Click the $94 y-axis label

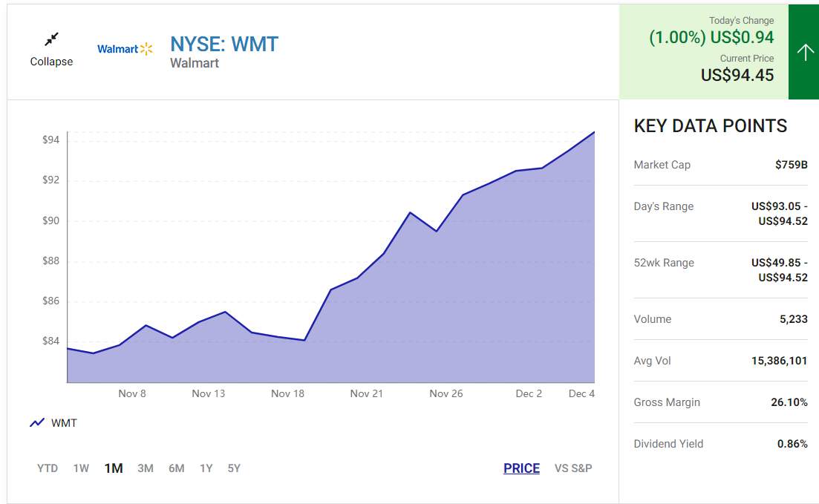50,140
